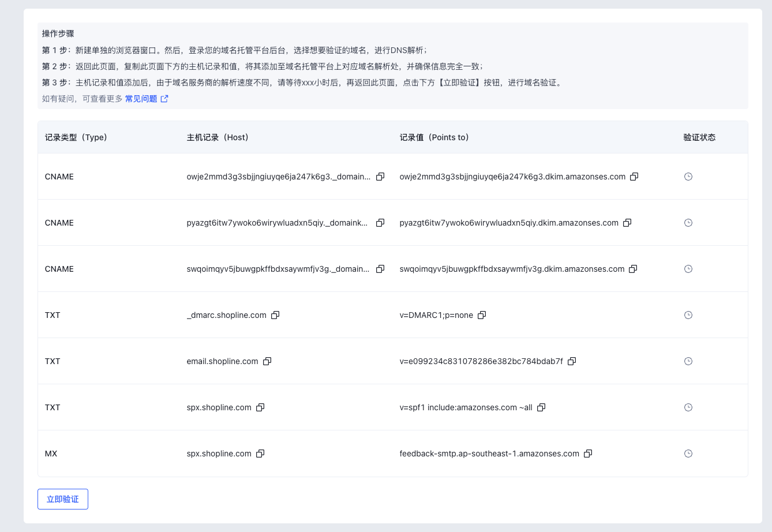Viewport: 772px width, 532px height.
Task: Click the 立即验证 verify button
Action: coord(63,499)
